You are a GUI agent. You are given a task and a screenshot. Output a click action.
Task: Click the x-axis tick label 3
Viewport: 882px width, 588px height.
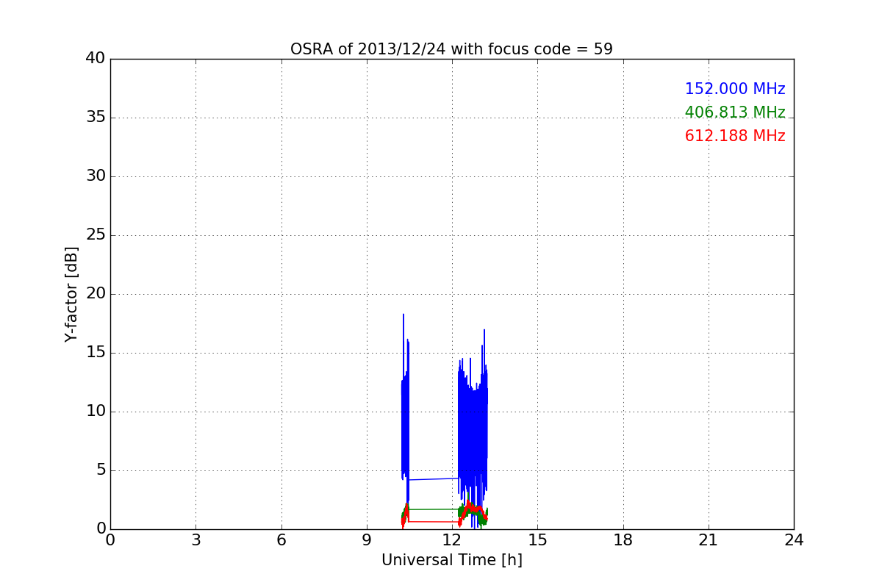click(196, 540)
